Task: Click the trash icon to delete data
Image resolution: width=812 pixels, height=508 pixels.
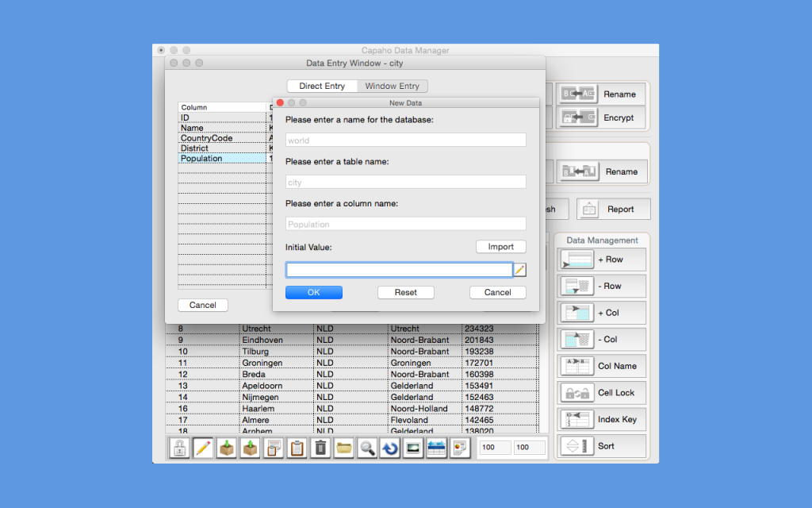Action: [x=320, y=448]
